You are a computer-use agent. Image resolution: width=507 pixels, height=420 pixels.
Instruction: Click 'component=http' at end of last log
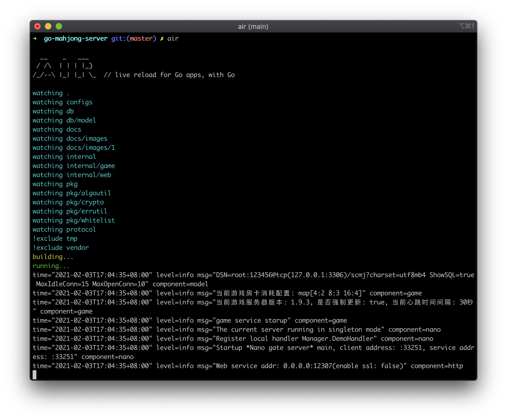[437, 366]
